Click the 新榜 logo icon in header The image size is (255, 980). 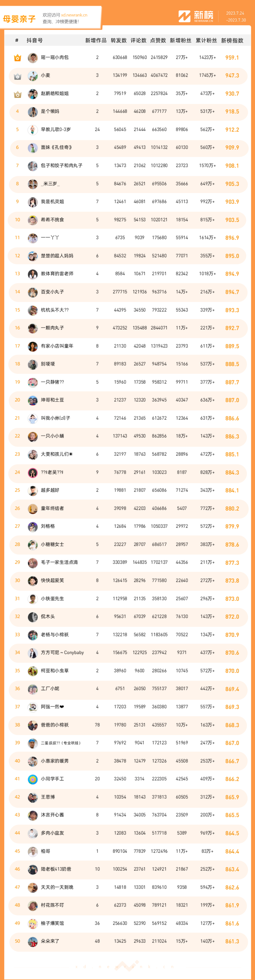[x=184, y=16]
